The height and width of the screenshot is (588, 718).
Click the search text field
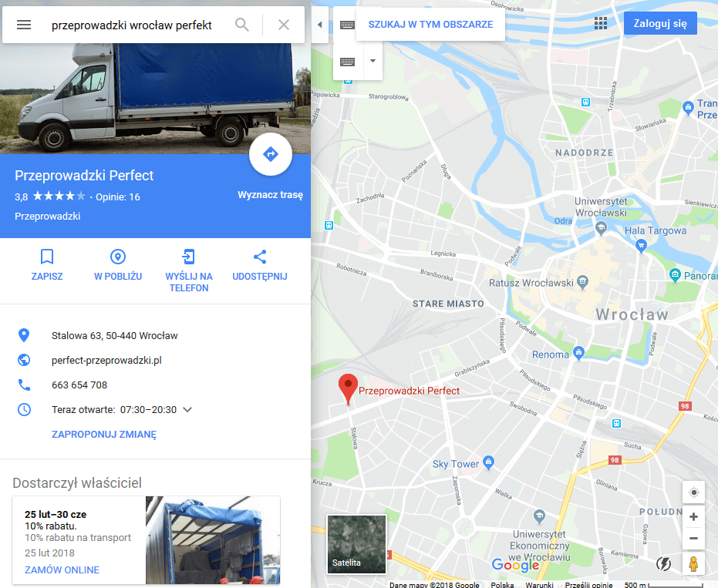(133, 25)
